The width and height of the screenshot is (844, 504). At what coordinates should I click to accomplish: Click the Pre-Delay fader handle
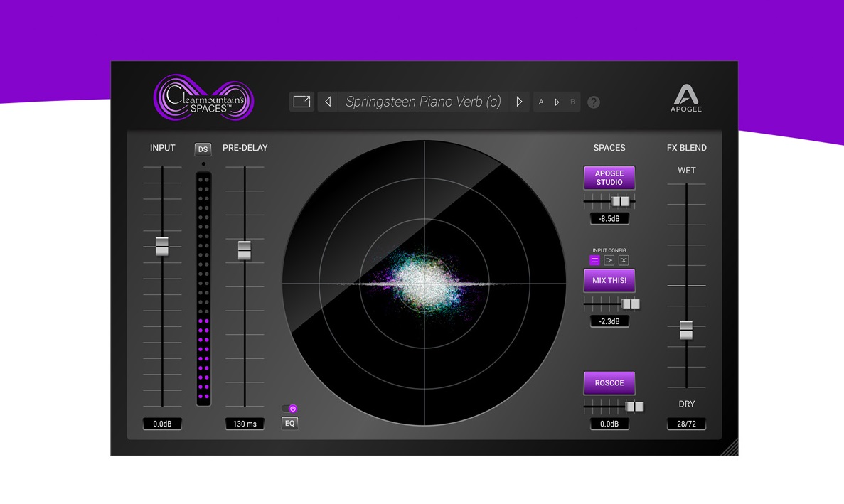point(245,250)
